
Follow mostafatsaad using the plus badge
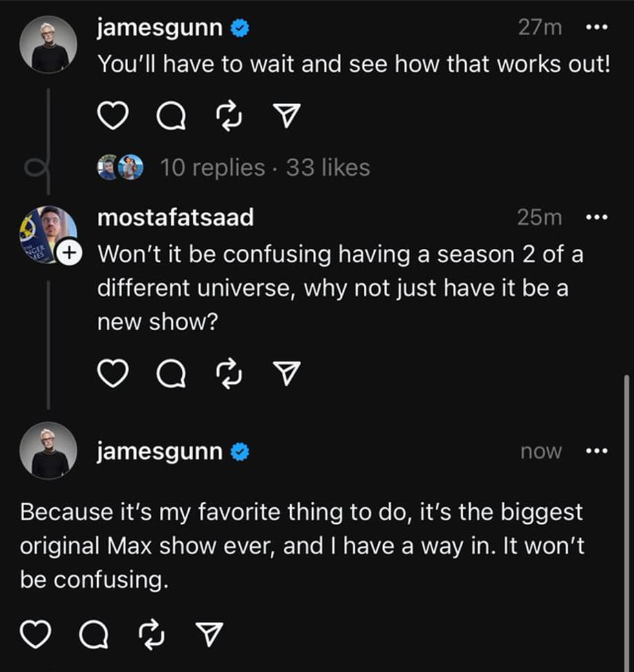click(x=68, y=254)
